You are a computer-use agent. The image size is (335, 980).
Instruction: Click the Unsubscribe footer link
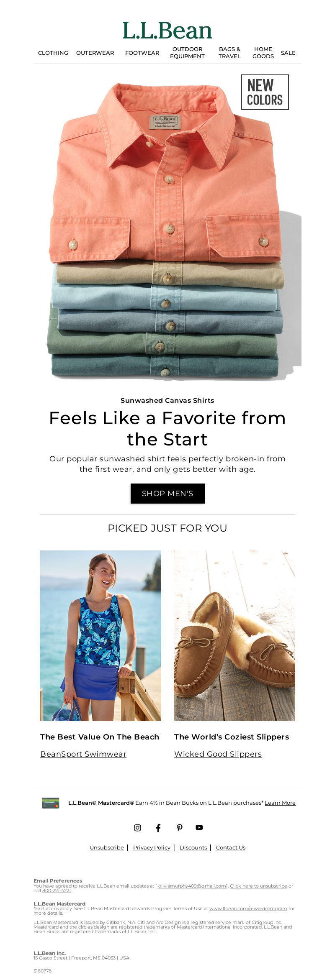tap(107, 847)
